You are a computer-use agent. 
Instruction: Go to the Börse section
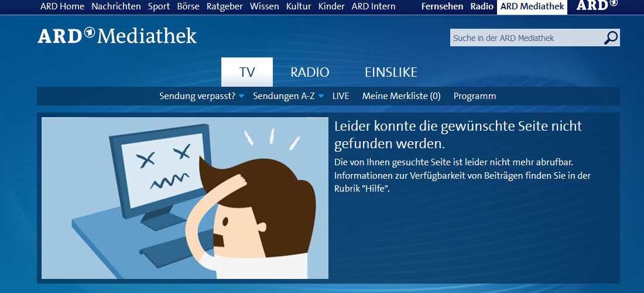(188, 6)
